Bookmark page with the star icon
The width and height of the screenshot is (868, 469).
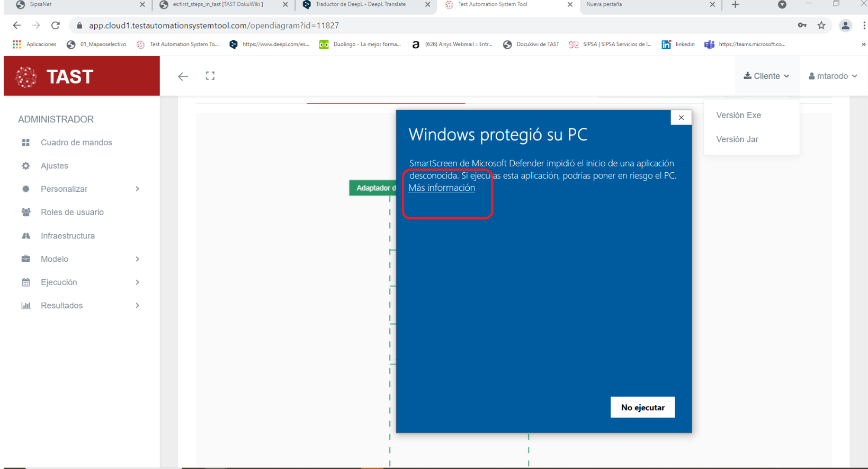[821, 25]
